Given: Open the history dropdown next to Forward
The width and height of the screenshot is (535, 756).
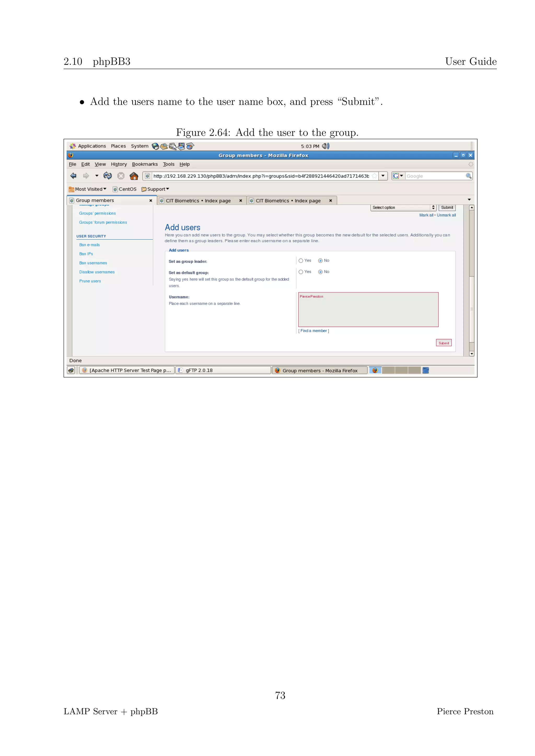Looking at the screenshot, I should tap(96, 176).
